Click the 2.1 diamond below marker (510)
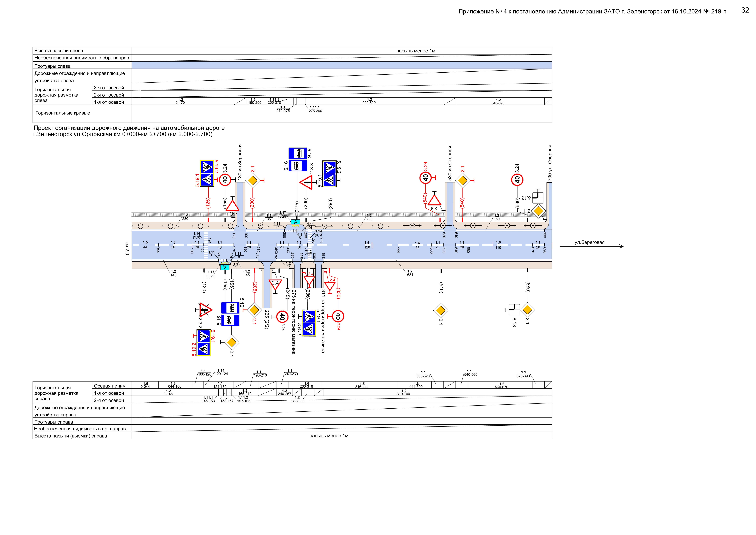756x535 pixels. tap(441, 310)
